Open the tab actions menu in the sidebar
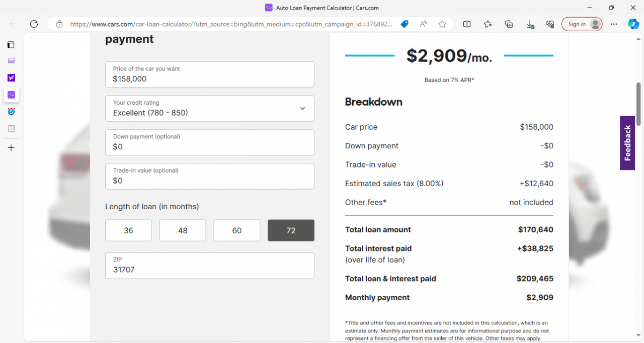Image resolution: width=644 pixels, height=343 pixels. tap(11, 45)
